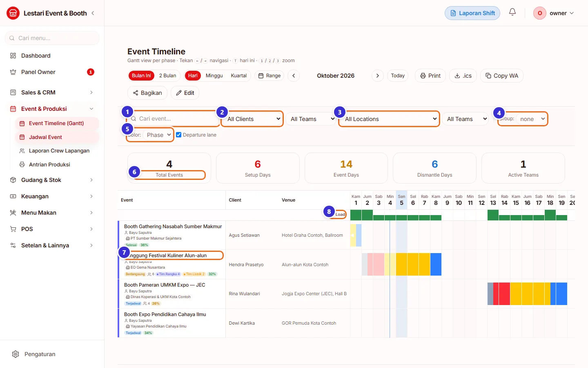Open POS menu section
Screen dimensions: 588x368
point(52,229)
